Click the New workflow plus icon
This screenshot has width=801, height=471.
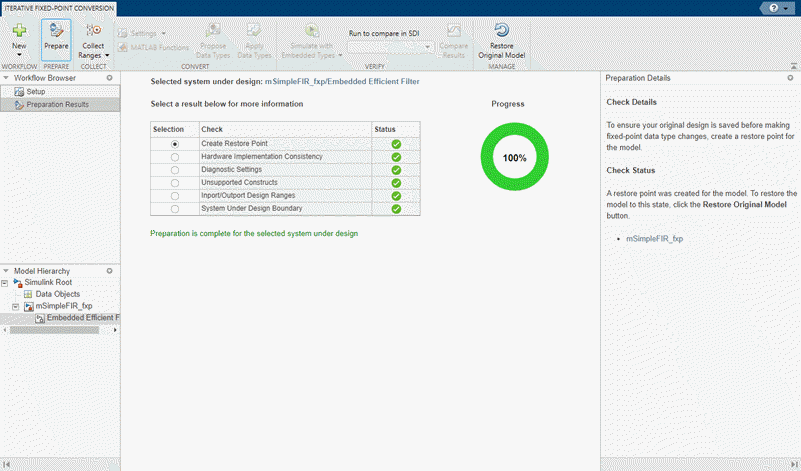19,30
